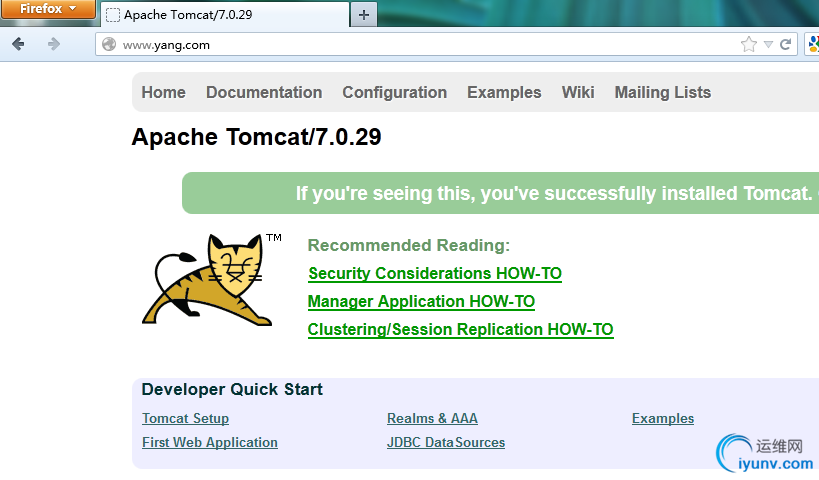
Task: Click the Developer Quick Start heading
Action: (x=232, y=389)
